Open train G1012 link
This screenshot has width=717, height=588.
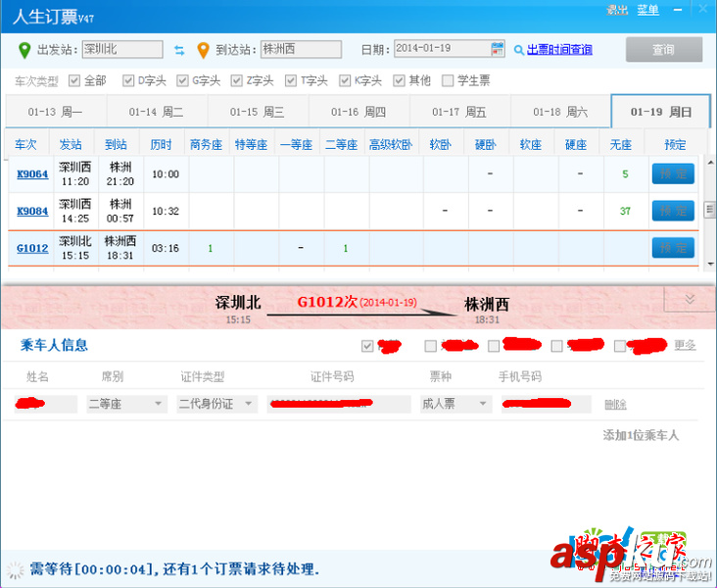click(x=32, y=249)
